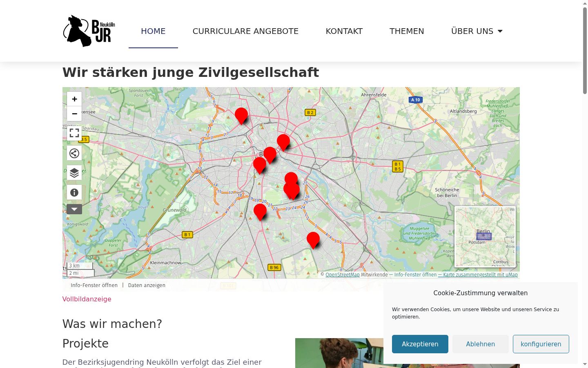Open the map info icon
Viewport: 588px width, 368px height.
tap(74, 192)
